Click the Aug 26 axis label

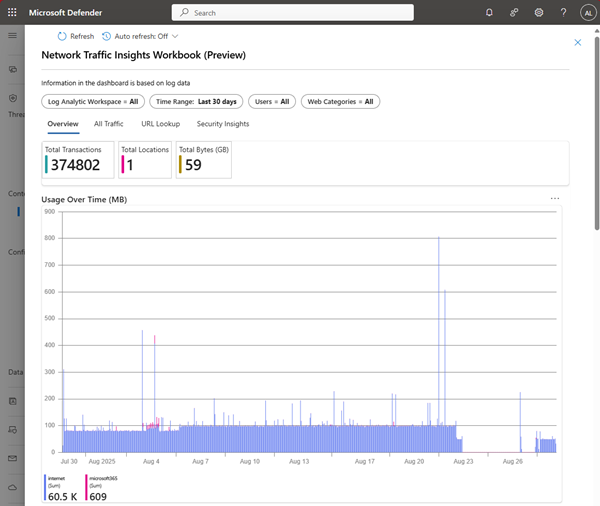point(513,462)
